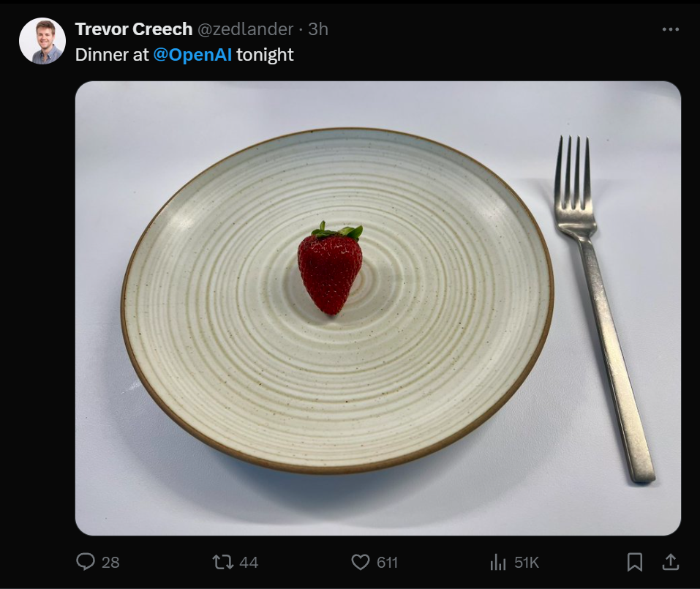Viewport: 700px width, 589px height.
Task: Open the @zedlander handle
Action: [245, 29]
